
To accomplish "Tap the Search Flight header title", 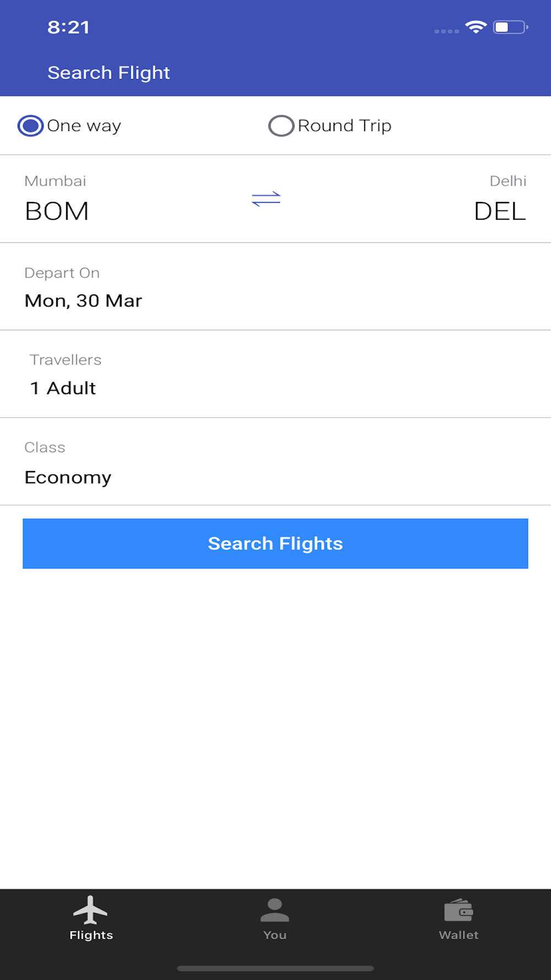I will pos(109,73).
